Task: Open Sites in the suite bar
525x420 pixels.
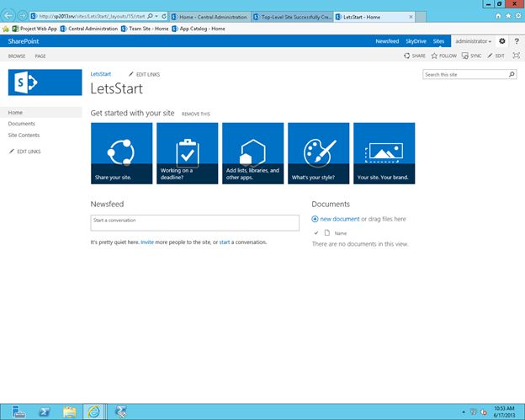Action: point(438,41)
